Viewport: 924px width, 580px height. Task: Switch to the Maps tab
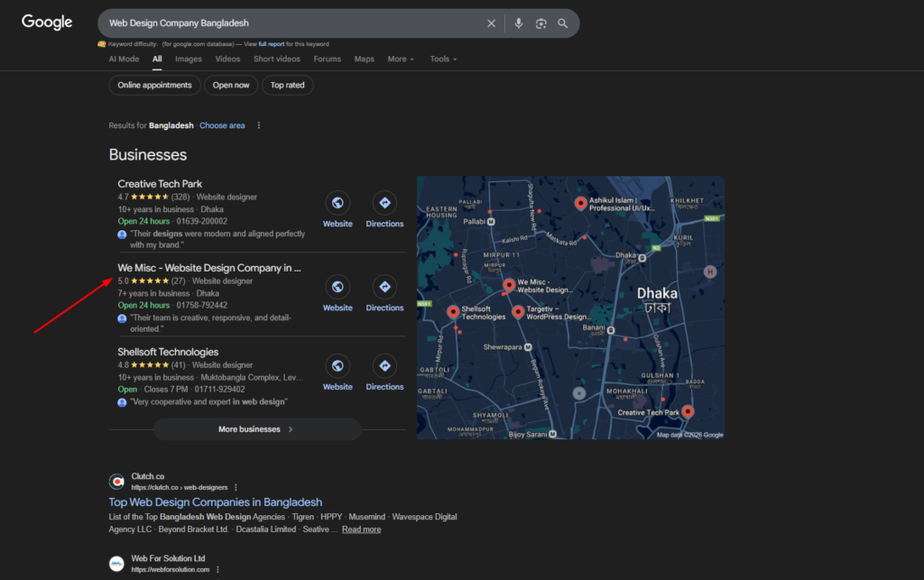click(365, 59)
